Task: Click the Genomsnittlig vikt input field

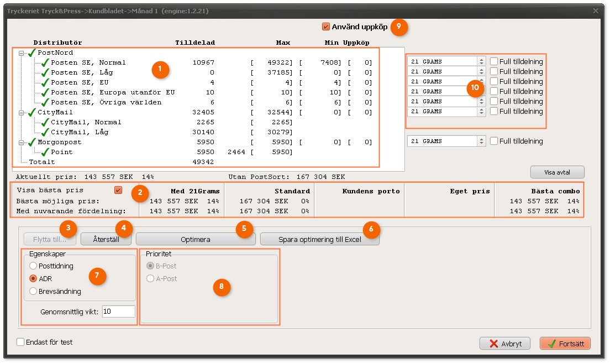Action: pos(119,312)
